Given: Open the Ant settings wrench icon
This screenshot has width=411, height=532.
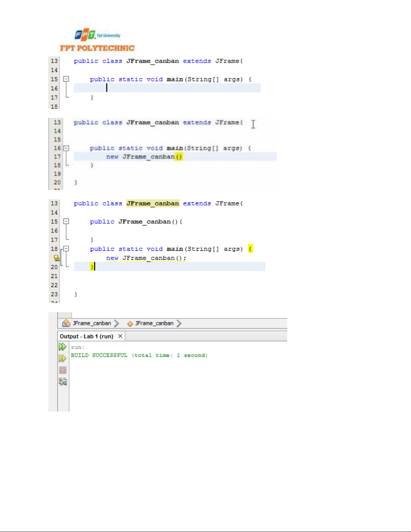Looking at the screenshot, I should [x=63, y=382].
